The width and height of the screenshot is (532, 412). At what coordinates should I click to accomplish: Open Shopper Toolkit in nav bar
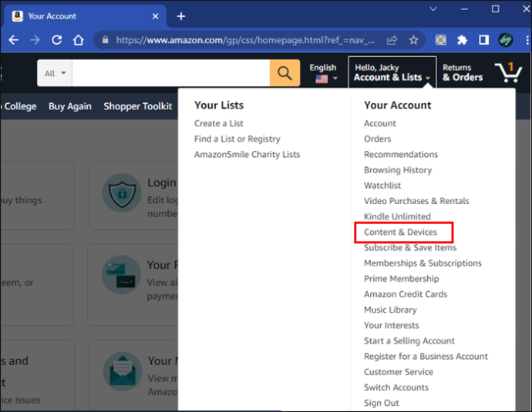click(138, 106)
